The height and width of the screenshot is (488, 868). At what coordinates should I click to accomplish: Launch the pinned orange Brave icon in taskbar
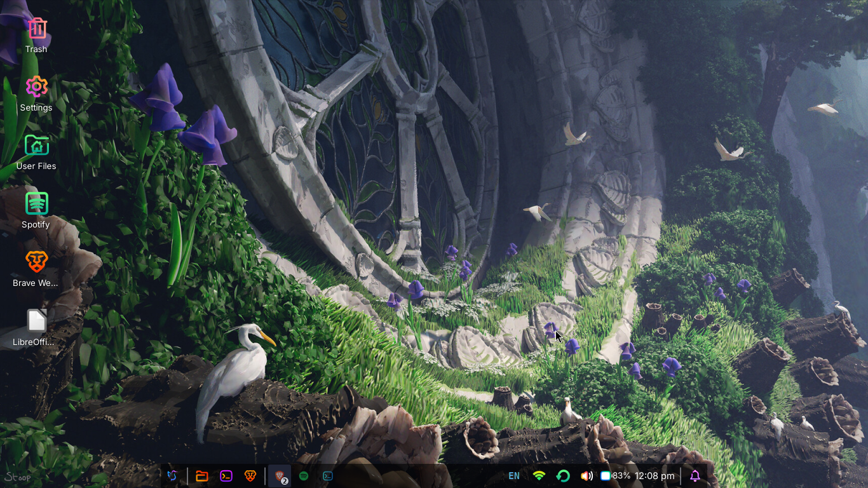[x=250, y=476]
